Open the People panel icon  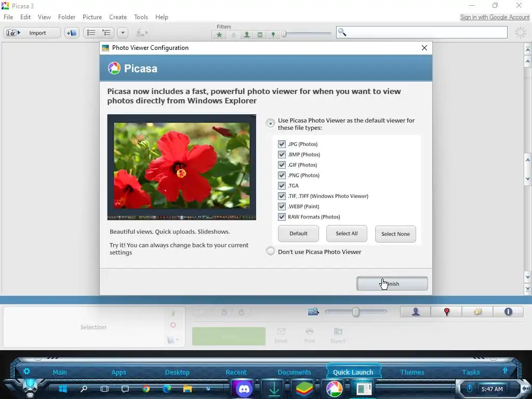coord(416,312)
